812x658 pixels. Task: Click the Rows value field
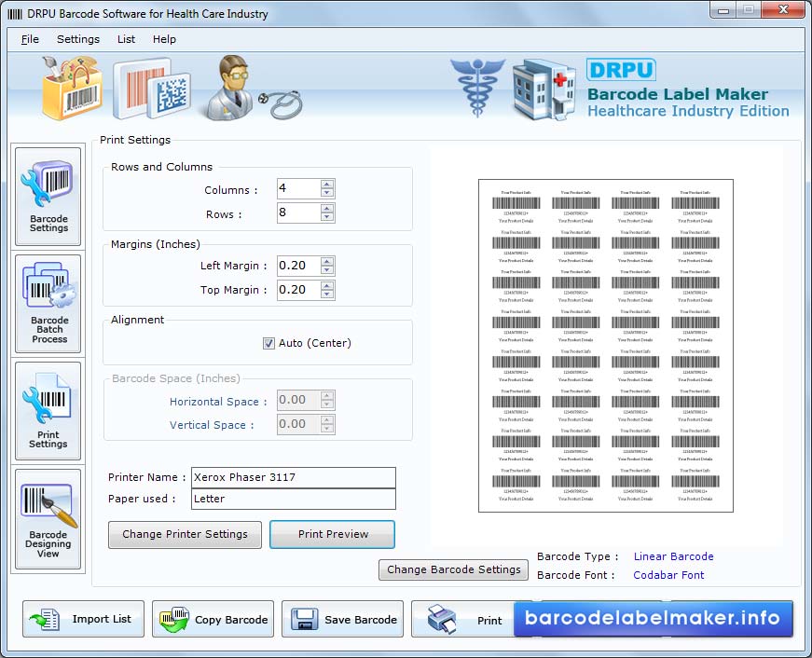click(299, 212)
